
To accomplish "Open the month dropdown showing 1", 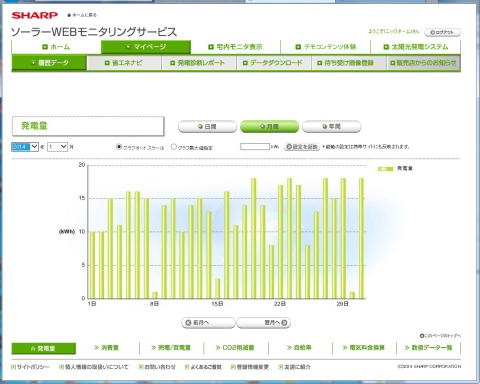I will [x=57, y=147].
